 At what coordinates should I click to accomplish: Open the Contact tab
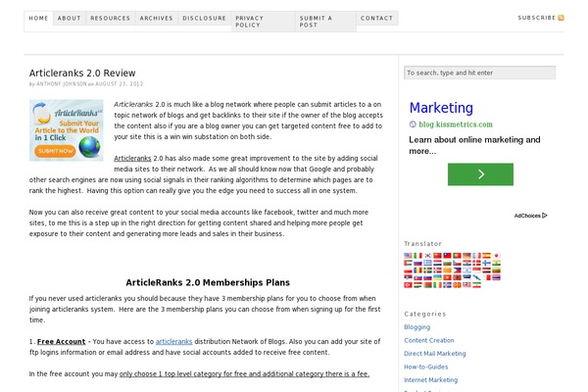coord(376,18)
